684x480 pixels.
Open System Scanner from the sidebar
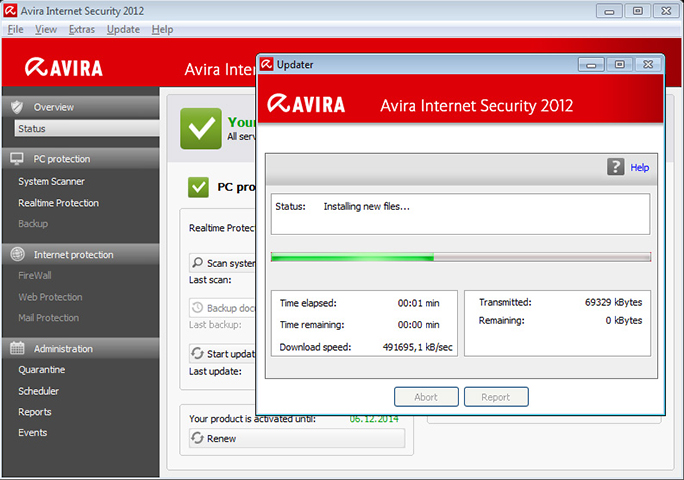(51, 182)
